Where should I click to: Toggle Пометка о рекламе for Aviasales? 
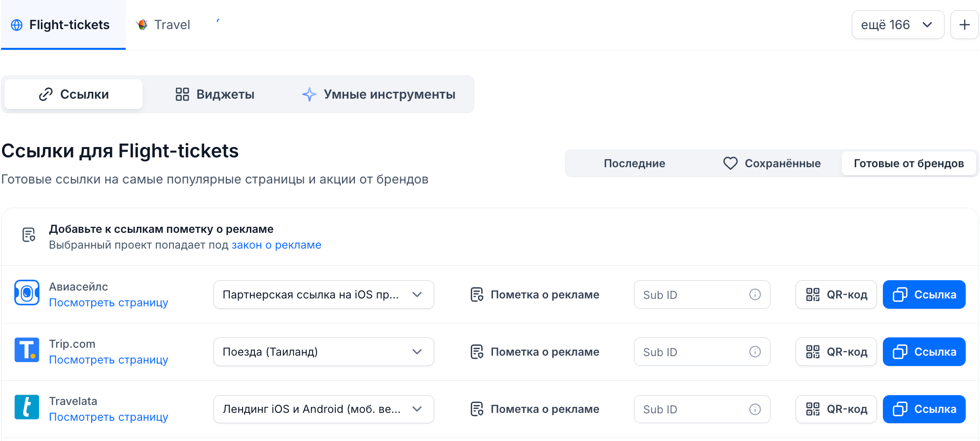point(535,294)
